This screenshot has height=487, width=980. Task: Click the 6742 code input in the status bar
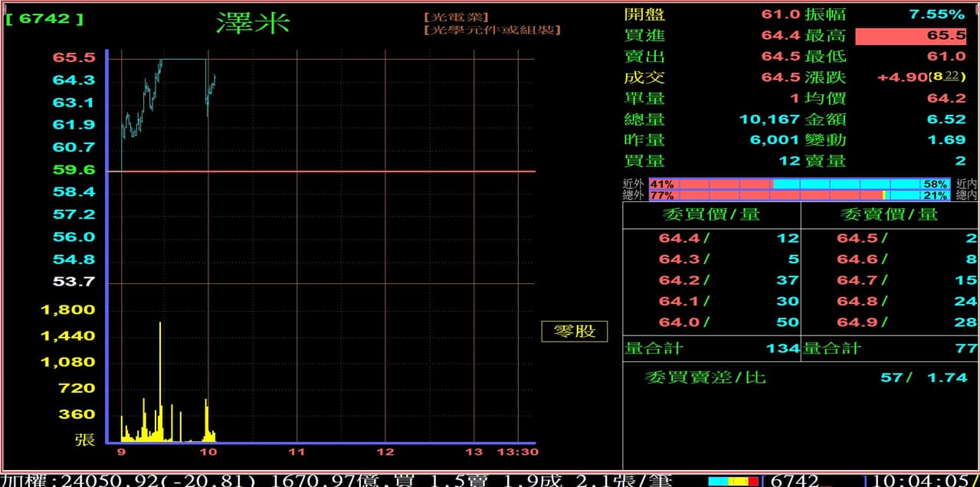(x=814, y=480)
